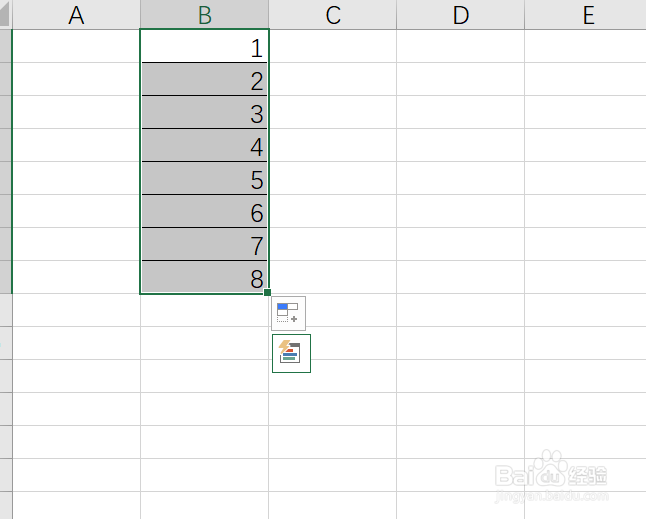This screenshot has width=646, height=519.
Task: Click cell containing value 5
Action: point(204,179)
